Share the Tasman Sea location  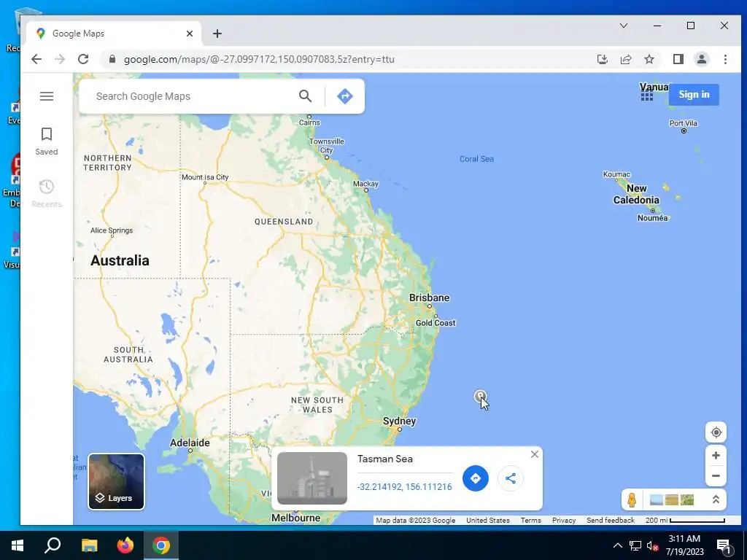510,478
